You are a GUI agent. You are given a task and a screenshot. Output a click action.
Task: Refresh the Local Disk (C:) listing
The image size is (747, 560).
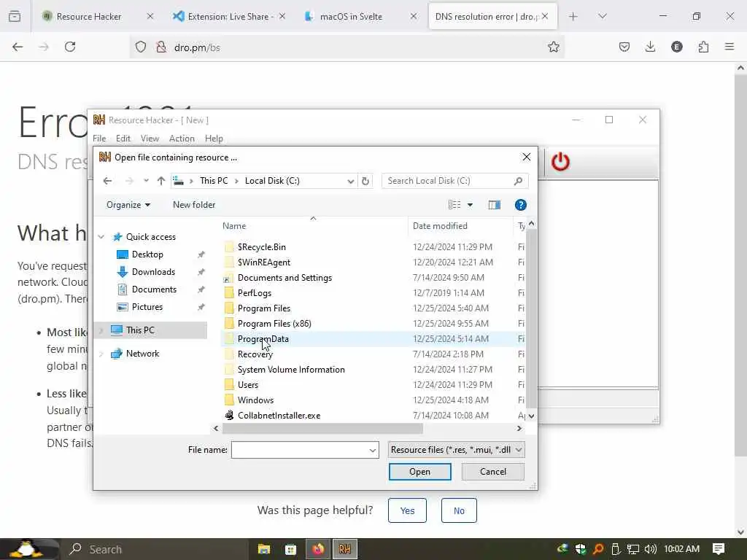click(x=365, y=181)
